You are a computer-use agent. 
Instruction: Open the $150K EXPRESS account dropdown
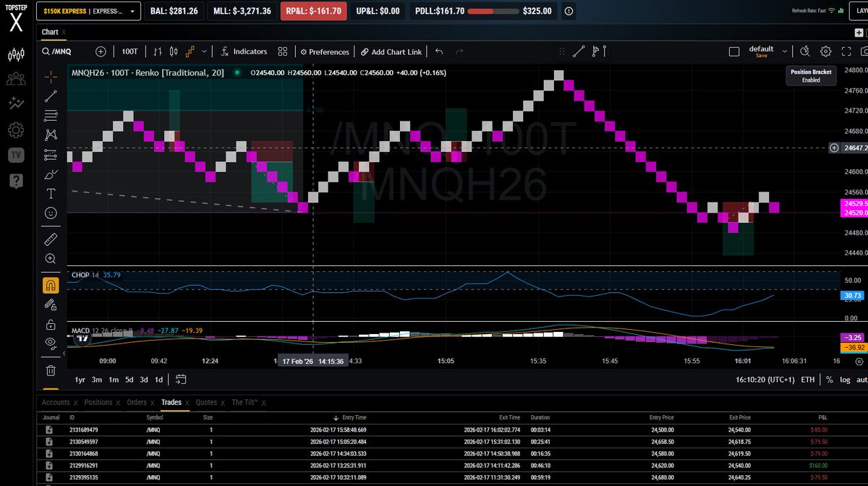[87, 11]
